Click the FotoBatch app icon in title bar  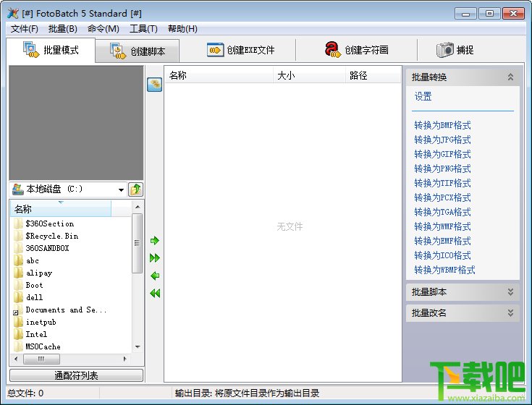12,13
